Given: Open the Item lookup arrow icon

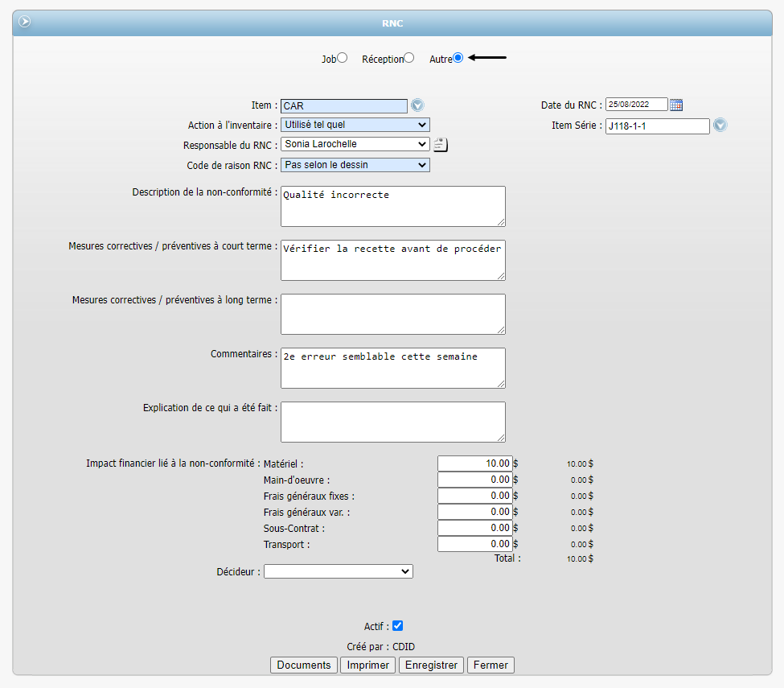Looking at the screenshot, I should point(417,105).
